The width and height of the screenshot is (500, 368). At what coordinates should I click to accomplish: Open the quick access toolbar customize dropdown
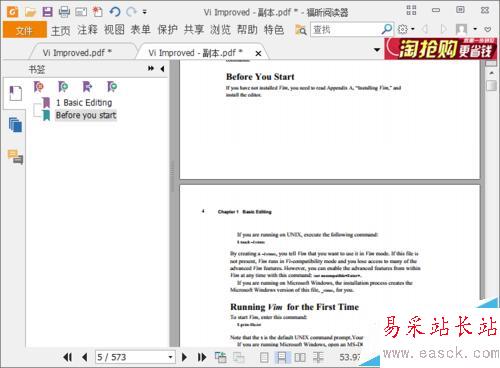click(145, 12)
